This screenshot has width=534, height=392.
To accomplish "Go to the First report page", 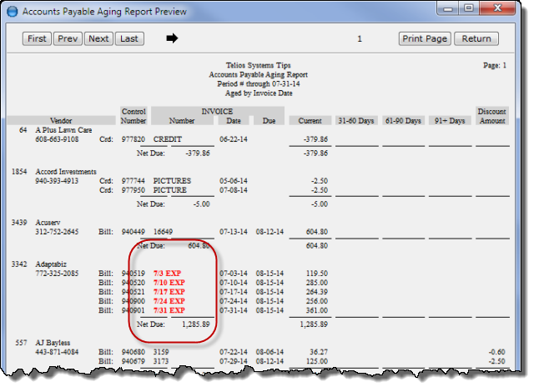I will [37, 38].
